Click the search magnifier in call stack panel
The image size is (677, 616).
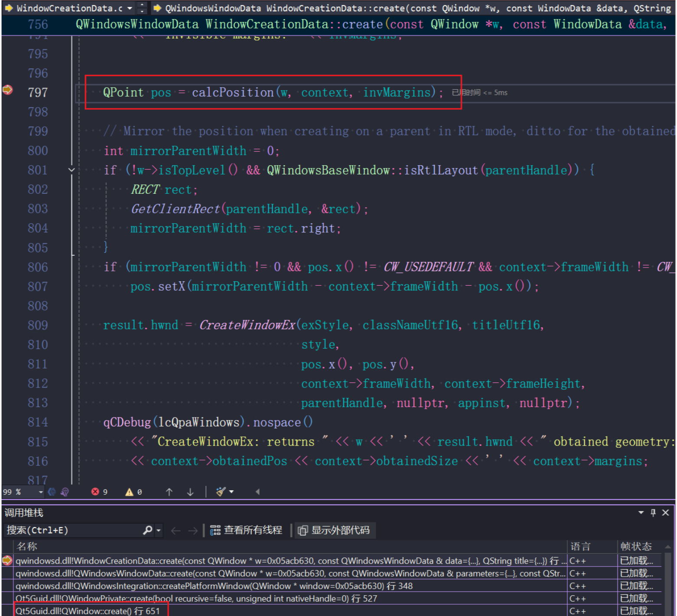click(148, 530)
